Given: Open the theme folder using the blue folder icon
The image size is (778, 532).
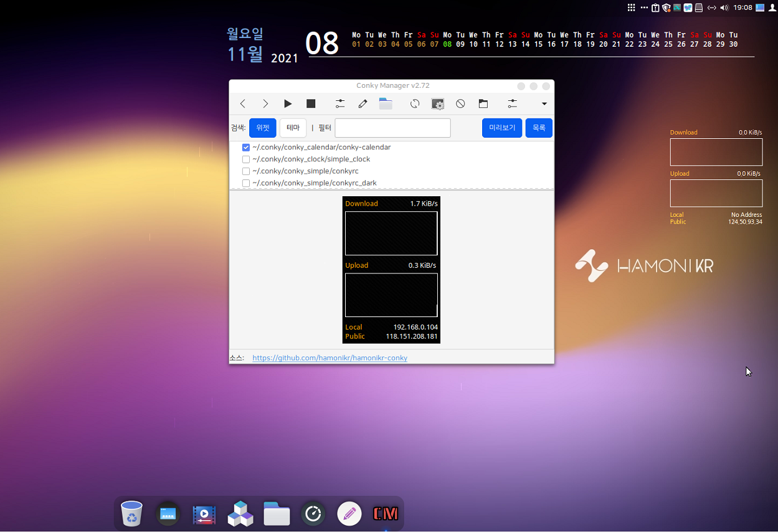Looking at the screenshot, I should (x=386, y=103).
